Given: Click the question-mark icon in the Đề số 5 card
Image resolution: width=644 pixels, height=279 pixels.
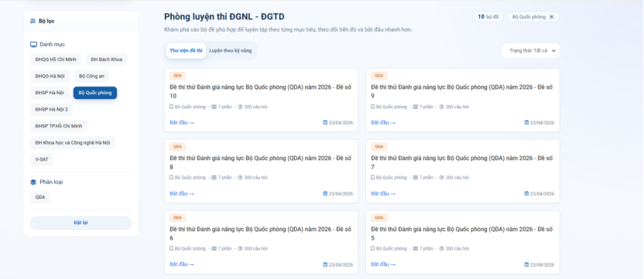Looking at the screenshot, I should [x=441, y=249].
